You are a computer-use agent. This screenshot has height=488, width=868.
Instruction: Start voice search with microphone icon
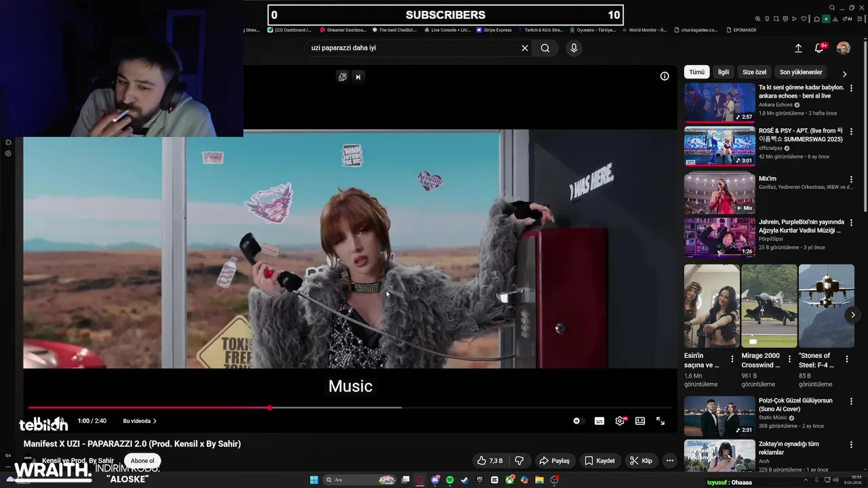coord(574,48)
